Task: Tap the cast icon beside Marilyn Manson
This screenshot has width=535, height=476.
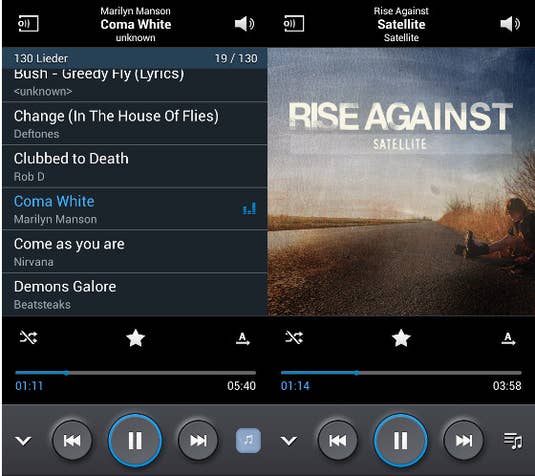Action: [28, 24]
